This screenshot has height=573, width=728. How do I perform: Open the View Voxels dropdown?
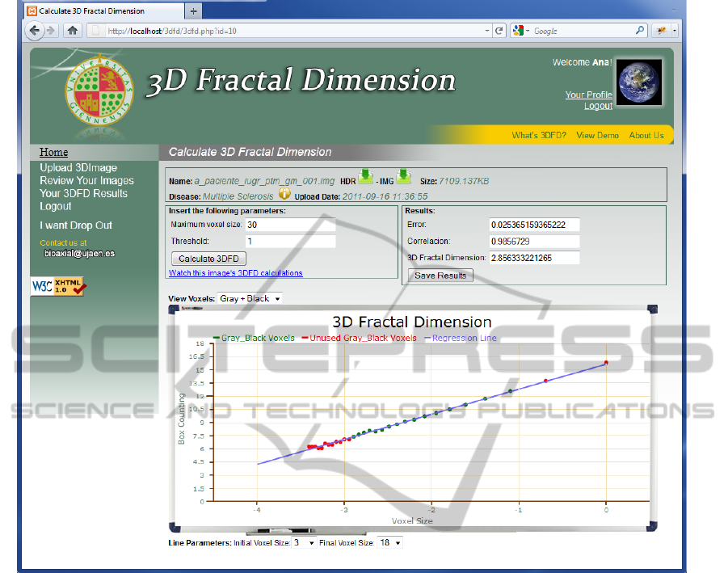pyautogui.click(x=250, y=299)
